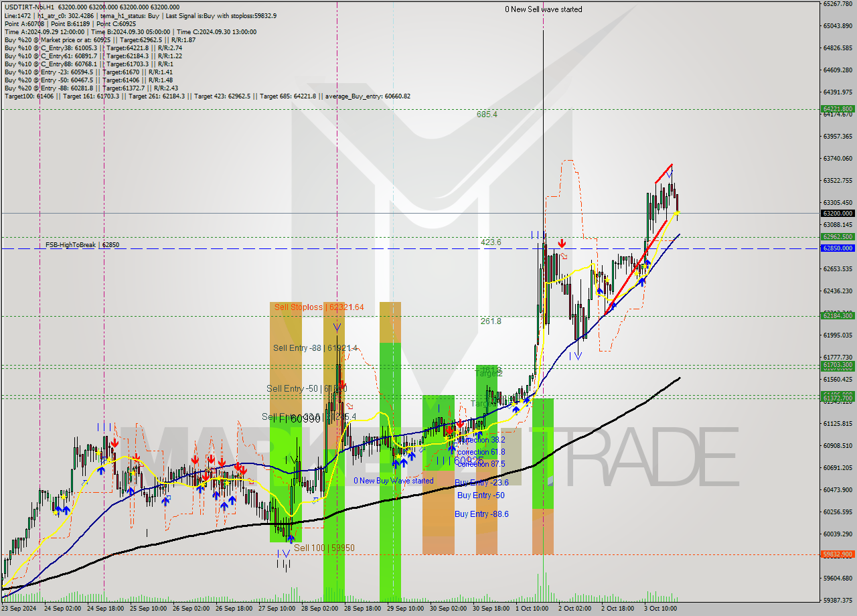
Task: Click the 423.6 Fibonacci level label
Action: tap(491, 242)
